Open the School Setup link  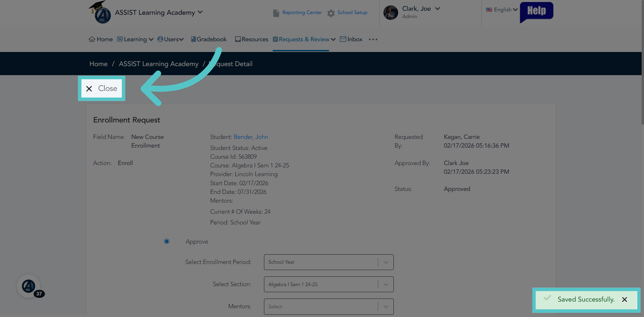[x=352, y=12]
